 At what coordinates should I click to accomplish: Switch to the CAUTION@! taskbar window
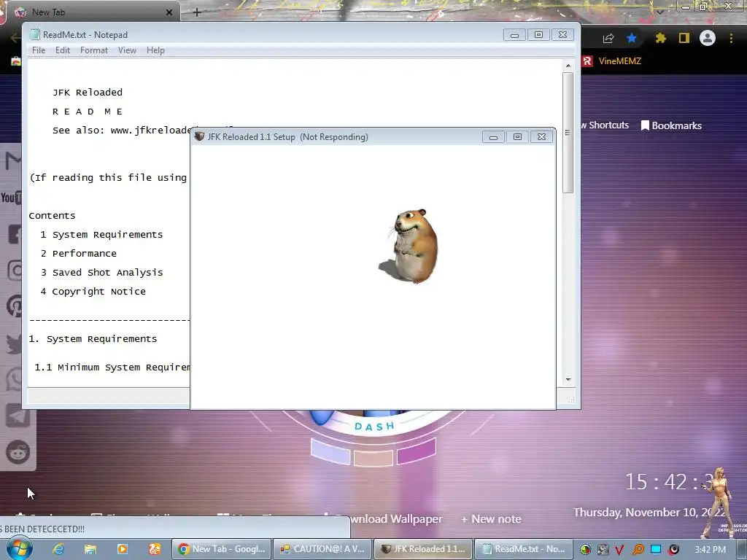coord(322,549)
